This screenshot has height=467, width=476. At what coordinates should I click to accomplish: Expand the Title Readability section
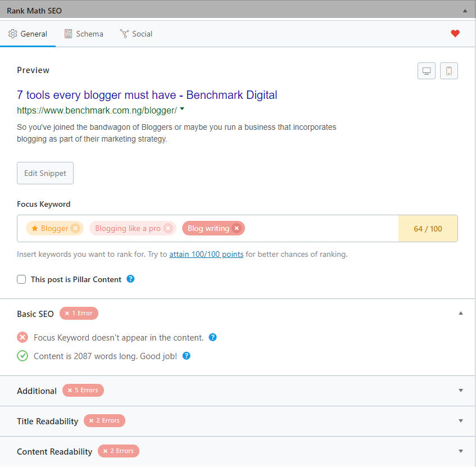pos(461,421)
